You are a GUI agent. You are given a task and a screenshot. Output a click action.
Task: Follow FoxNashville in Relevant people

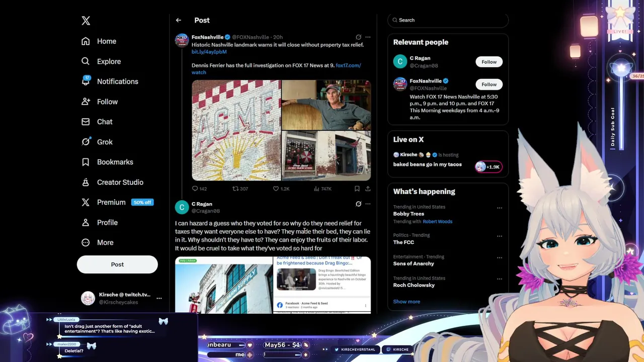pos(489,84)
